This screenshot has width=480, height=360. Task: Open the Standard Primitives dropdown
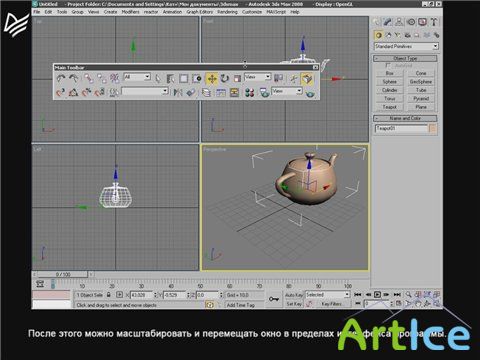406,46
